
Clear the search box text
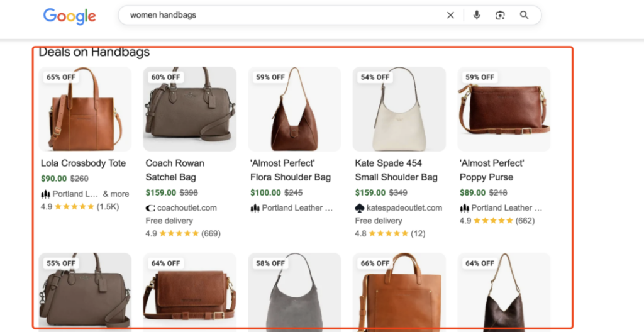point(450,16)
